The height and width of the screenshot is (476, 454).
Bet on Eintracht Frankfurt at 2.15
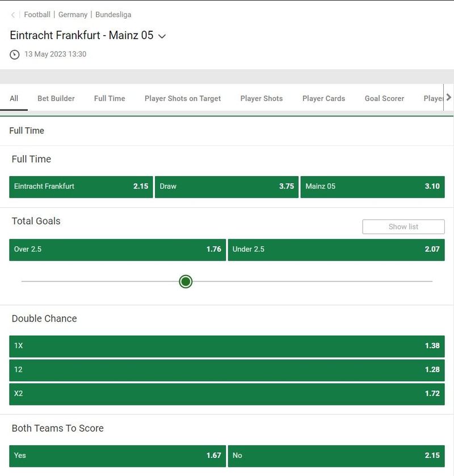click(81, 187)
